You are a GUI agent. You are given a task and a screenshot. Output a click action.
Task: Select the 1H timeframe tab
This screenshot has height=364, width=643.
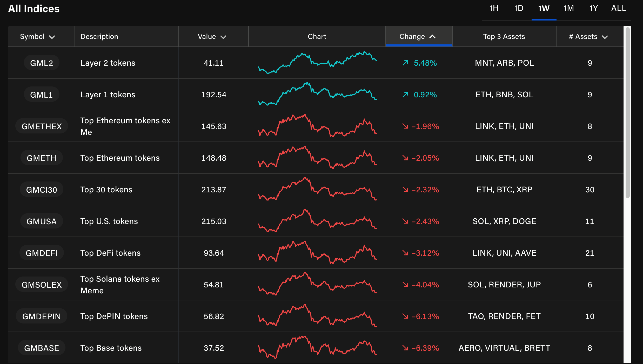pos(494,8)
